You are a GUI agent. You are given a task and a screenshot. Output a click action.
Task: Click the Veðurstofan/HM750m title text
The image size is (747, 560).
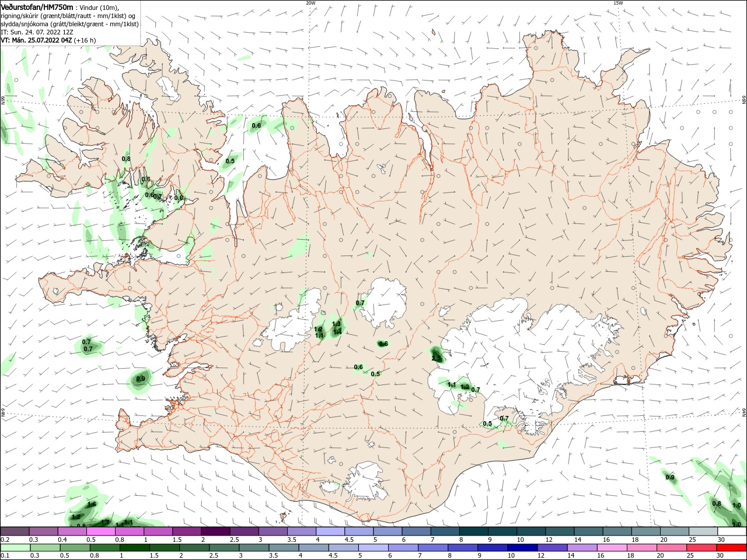37,7
